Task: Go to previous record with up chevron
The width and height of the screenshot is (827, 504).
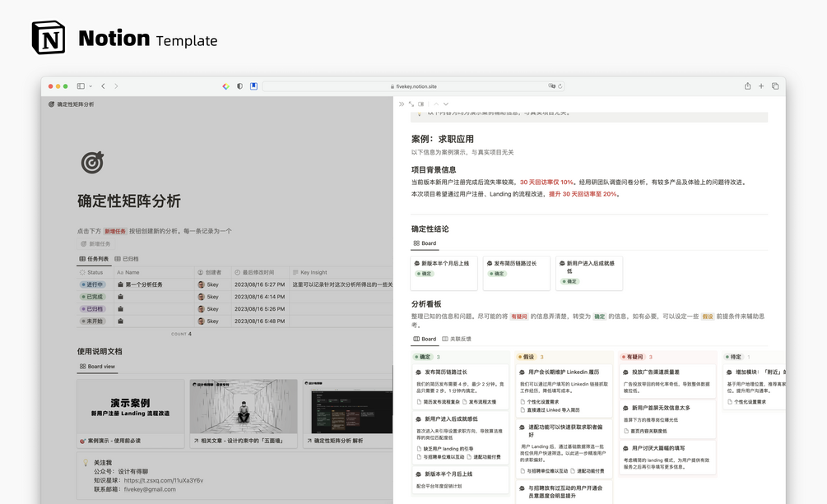Action: [436, 104]
